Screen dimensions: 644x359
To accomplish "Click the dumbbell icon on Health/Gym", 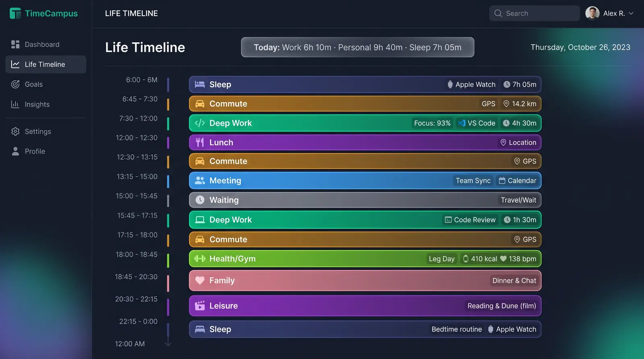I will click(x=200, y=258).
